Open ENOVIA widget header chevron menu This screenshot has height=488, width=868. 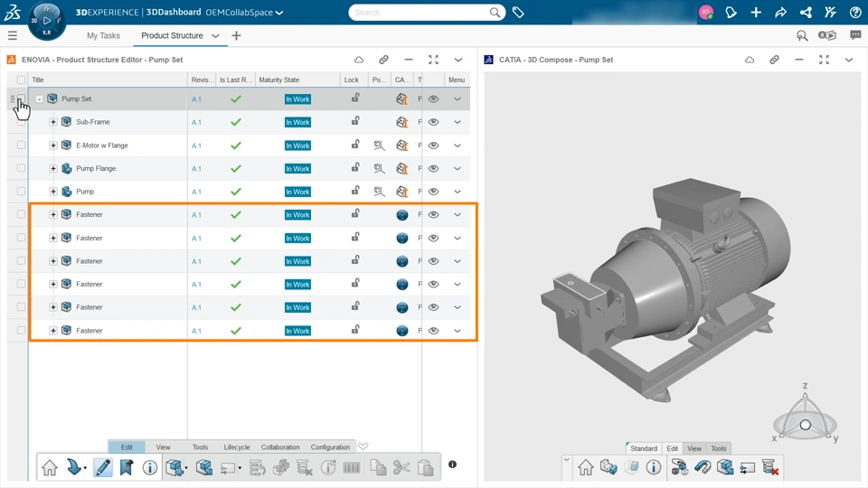point(458,60)
